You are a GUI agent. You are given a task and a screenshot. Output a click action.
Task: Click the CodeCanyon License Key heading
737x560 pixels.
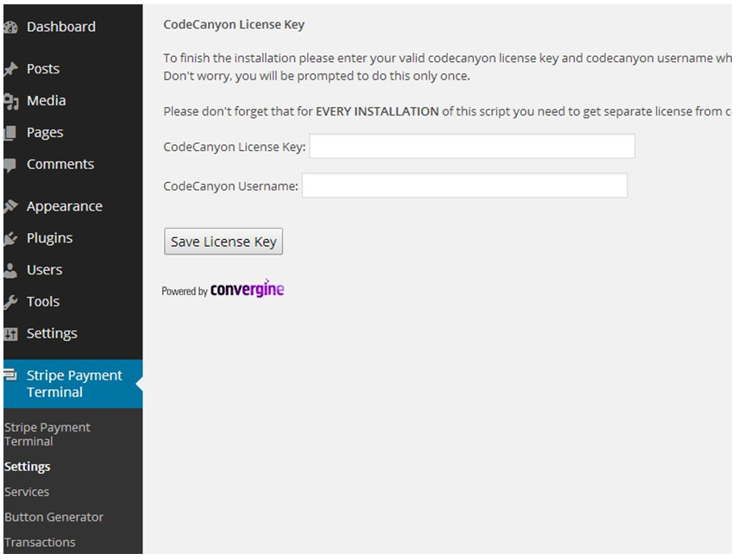[x=234, y=24]
